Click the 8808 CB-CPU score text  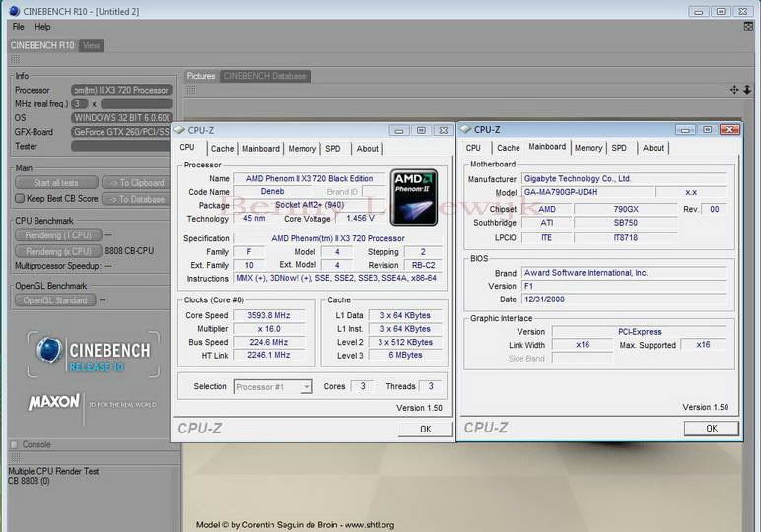(x=129, y=250)
